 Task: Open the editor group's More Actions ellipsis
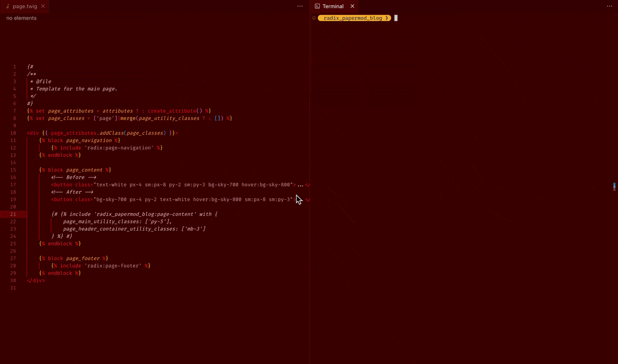point(300,6)
